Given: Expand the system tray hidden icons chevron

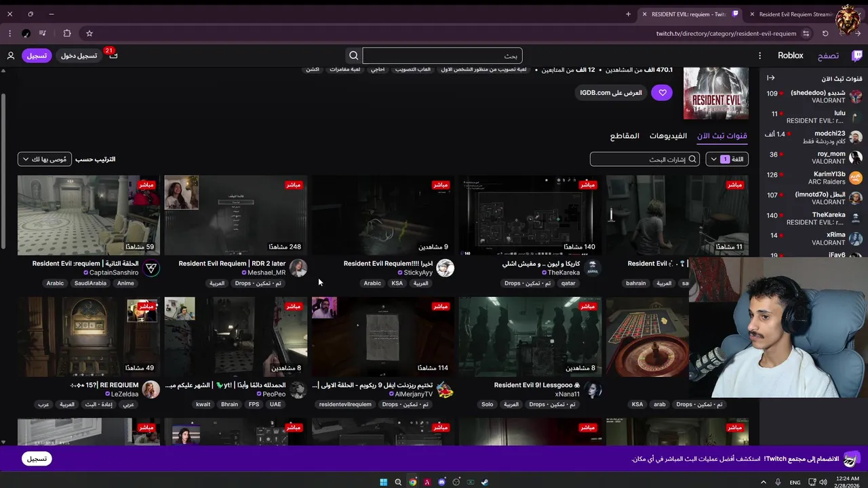Looking at the screenshot, I should (764, 483).
